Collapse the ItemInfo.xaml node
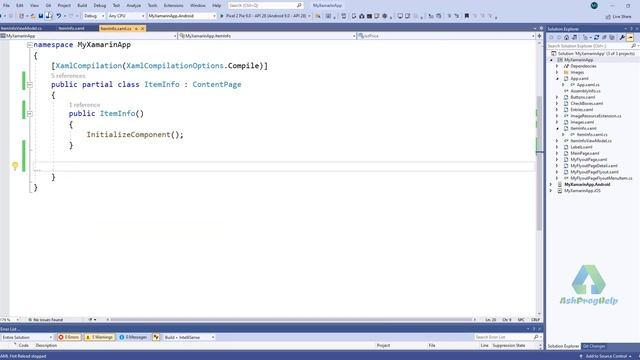 tap(557, 128)
